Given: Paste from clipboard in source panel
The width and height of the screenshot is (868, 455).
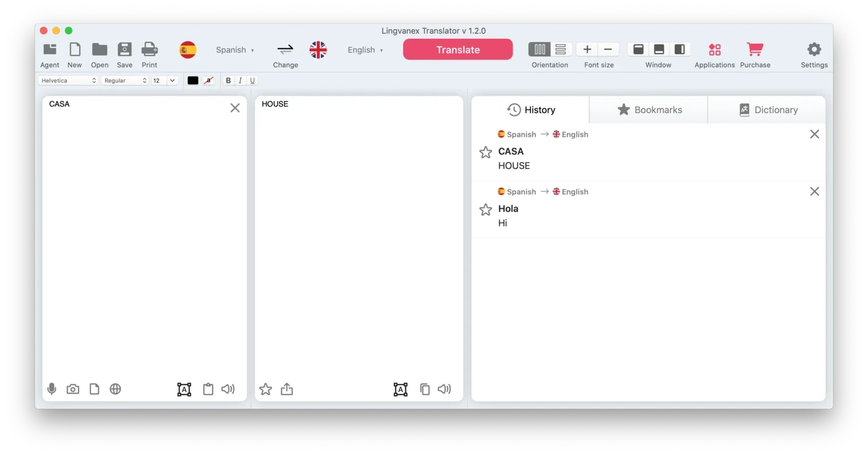Looking at the screenshot, I should click(x=208, y=389).
